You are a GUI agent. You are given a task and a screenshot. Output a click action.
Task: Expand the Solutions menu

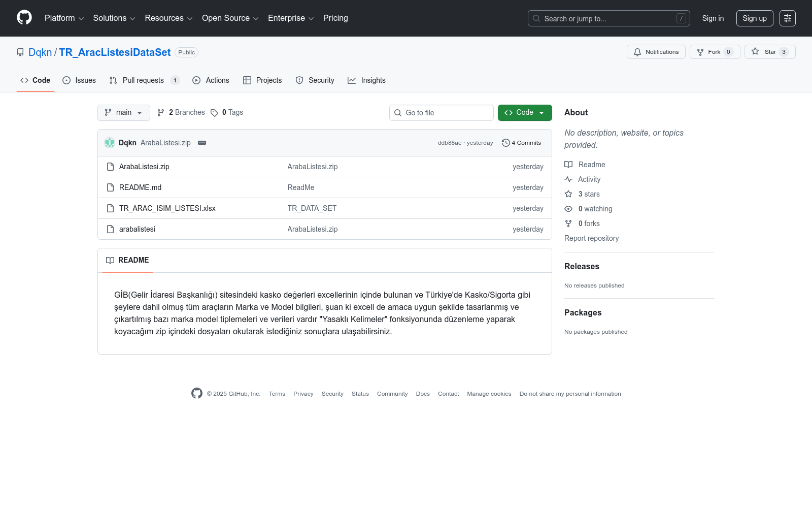[114, 18]
